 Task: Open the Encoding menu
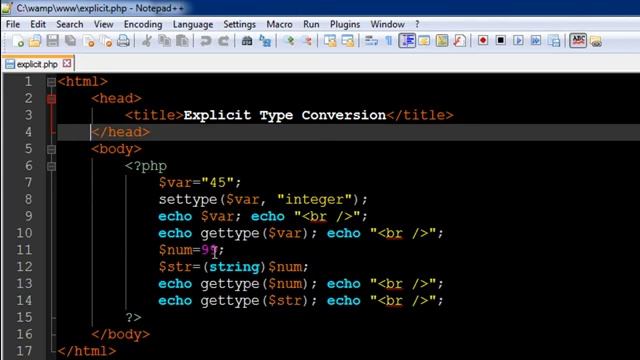click(143, 24)
